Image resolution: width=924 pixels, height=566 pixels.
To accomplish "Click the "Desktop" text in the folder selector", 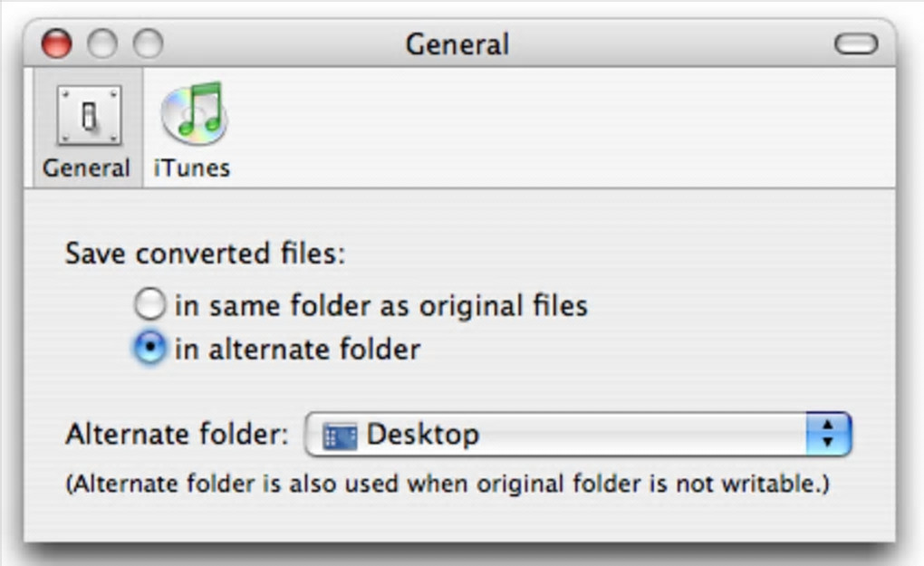I will tap(422, 435).
